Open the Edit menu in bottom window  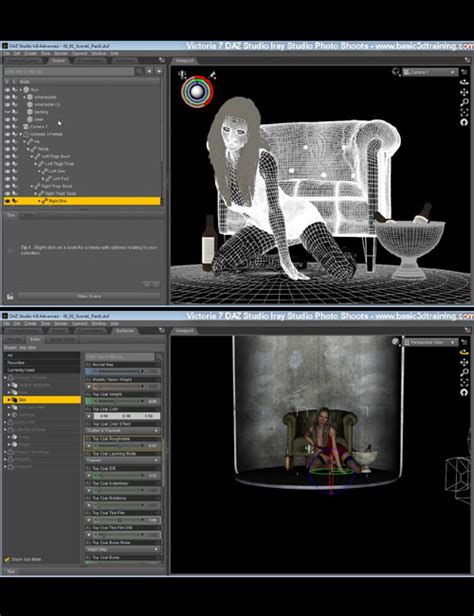(17, 323)
